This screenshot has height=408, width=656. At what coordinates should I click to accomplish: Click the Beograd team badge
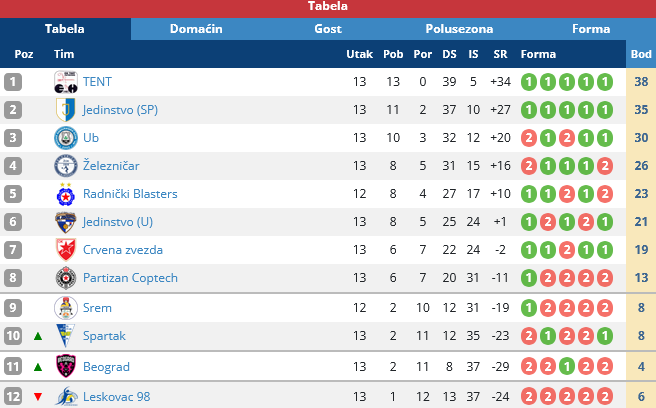pyautogui.click(x=66, y=367)
